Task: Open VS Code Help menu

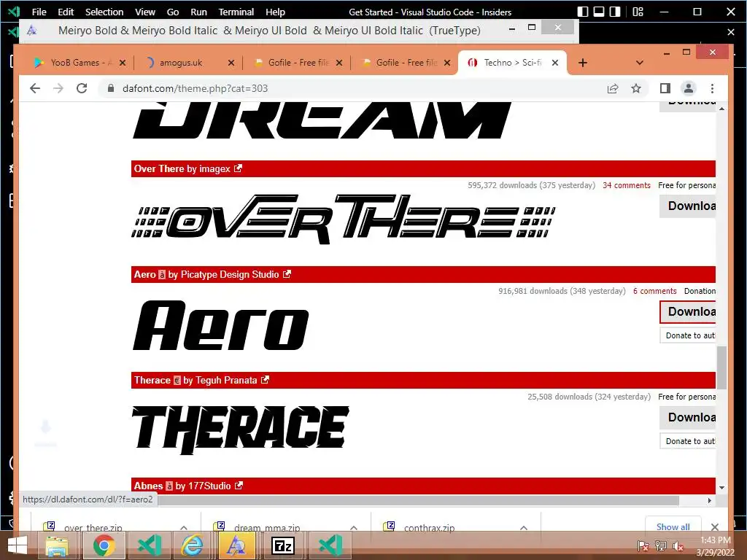Action: click(275, 12)
